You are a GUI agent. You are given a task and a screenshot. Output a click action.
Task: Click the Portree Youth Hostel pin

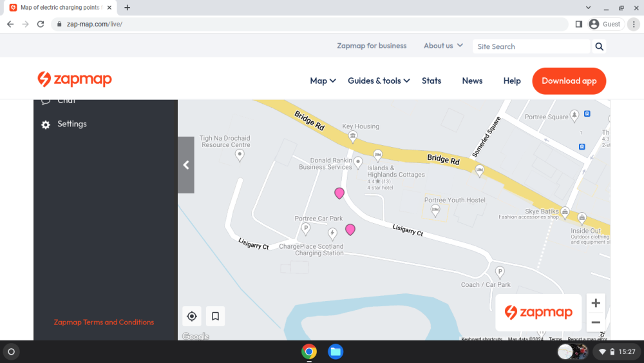(435, 211)
